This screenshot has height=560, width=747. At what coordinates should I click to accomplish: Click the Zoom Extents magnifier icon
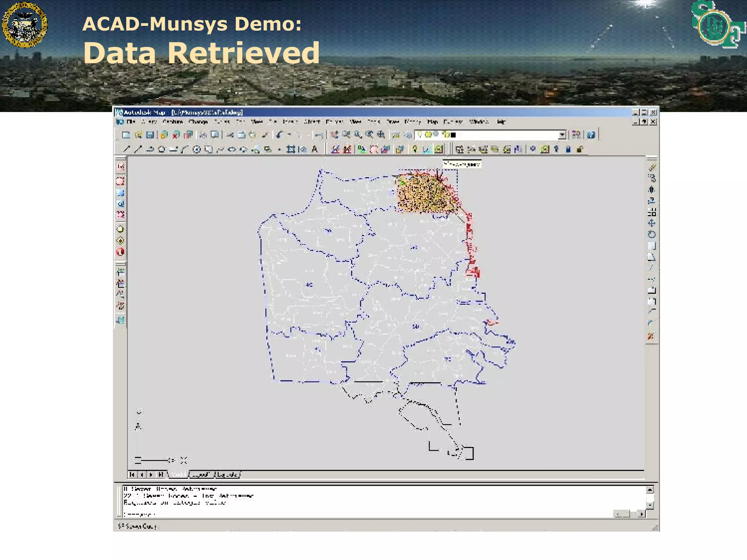(381, 135)
